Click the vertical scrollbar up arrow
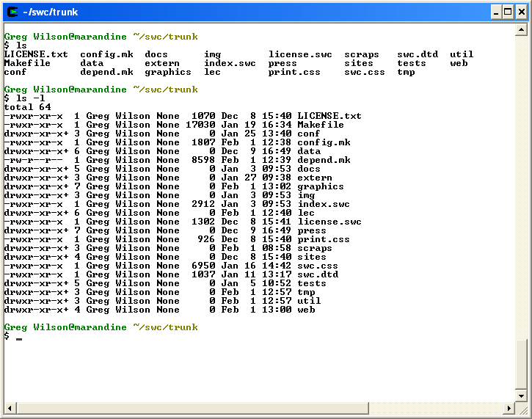Screen dimensions: 532x419 point(520,30)
